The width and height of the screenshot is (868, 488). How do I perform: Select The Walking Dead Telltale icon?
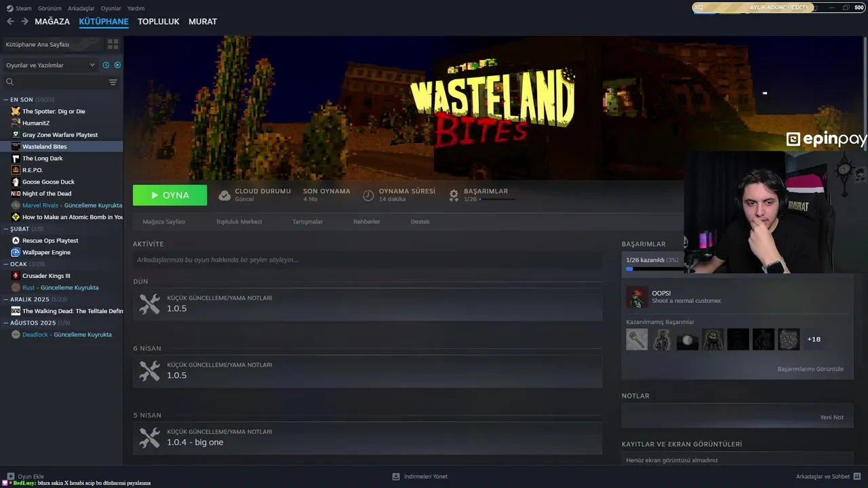coord(16,311)
